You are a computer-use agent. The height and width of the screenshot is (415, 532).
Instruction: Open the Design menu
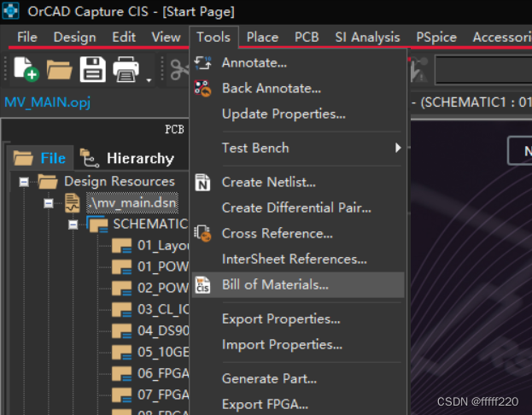tap(74, 37)
